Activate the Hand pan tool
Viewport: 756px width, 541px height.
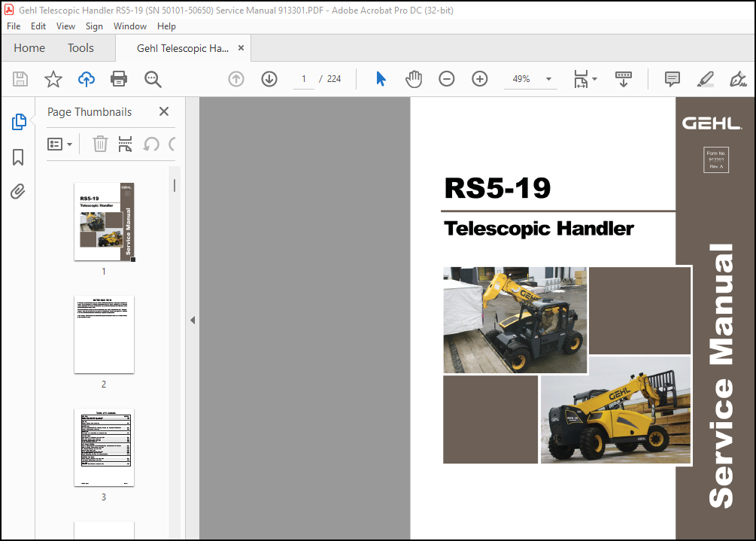point(414,79)
